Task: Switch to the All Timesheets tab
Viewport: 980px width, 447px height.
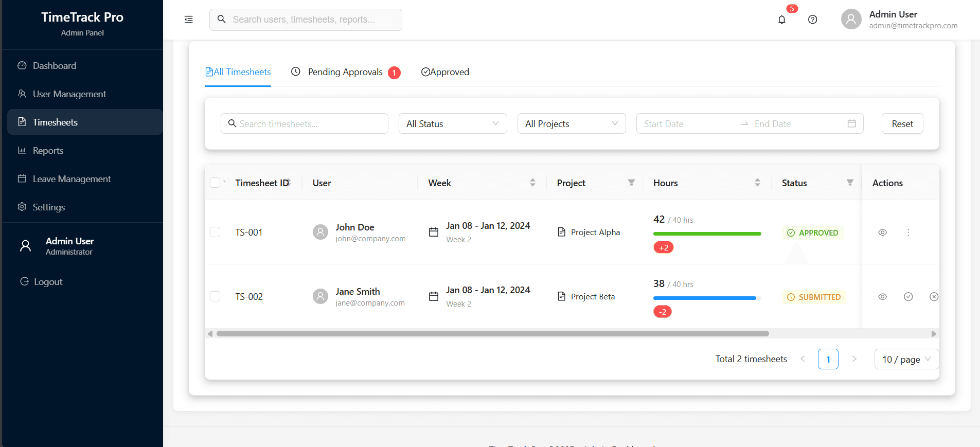Action: [x=238, y=72]
